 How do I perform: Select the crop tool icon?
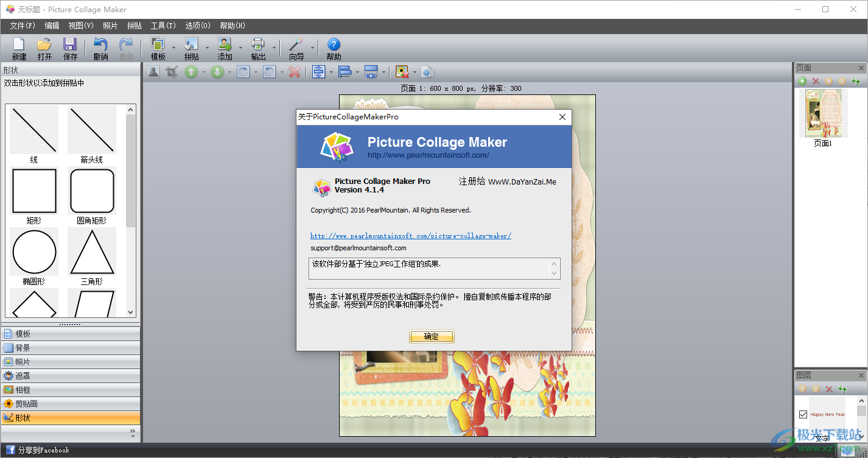point(172,72)
